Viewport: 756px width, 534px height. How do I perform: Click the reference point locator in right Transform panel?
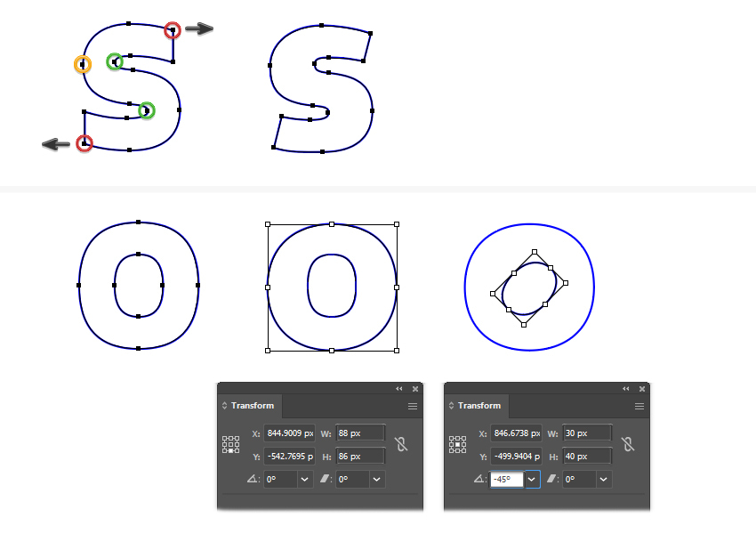coord(457,444)
